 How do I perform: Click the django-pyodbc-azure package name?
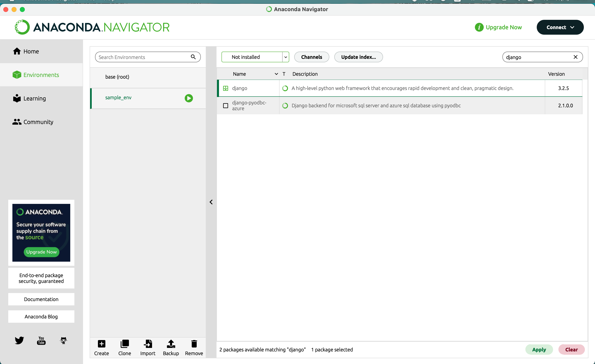(x=249, y=105)
